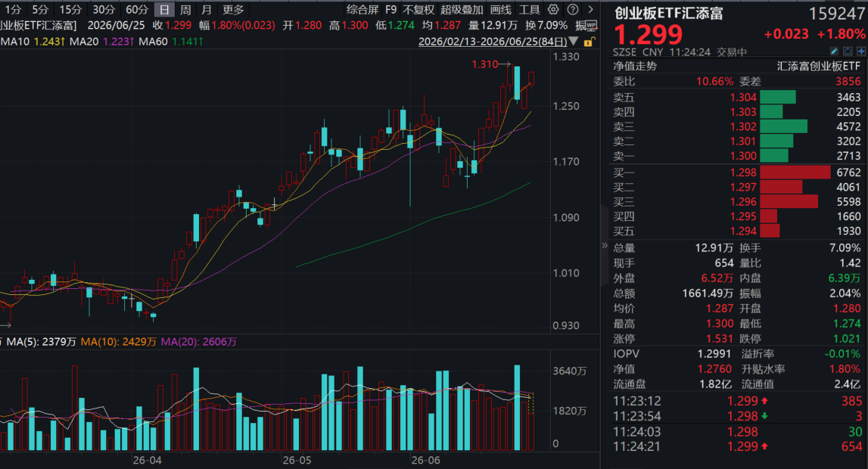Click the date range 2026/02/13-2026/06/25 link
This screenshot has height=469, width=868.
pos(493,42)
